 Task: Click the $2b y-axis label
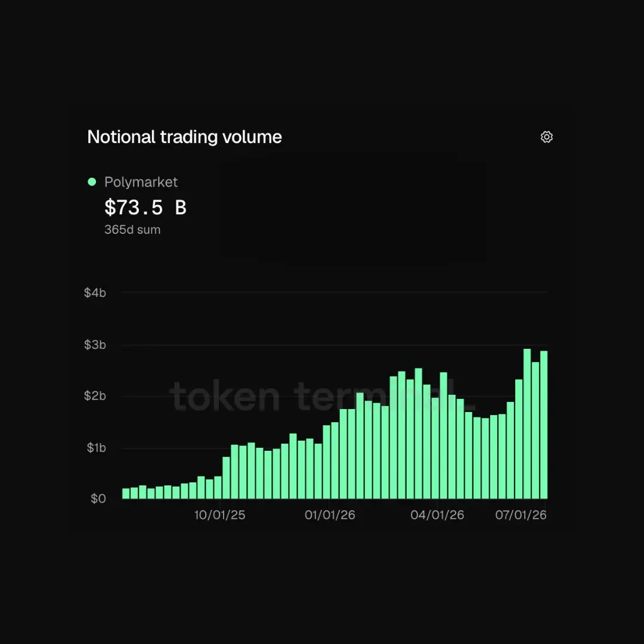[x=95, y=396]
